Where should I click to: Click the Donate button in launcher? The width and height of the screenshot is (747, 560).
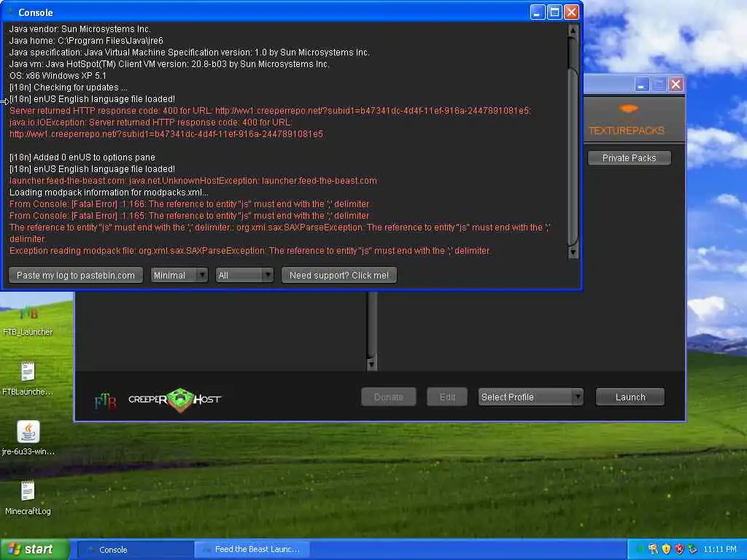click(388, 397)
